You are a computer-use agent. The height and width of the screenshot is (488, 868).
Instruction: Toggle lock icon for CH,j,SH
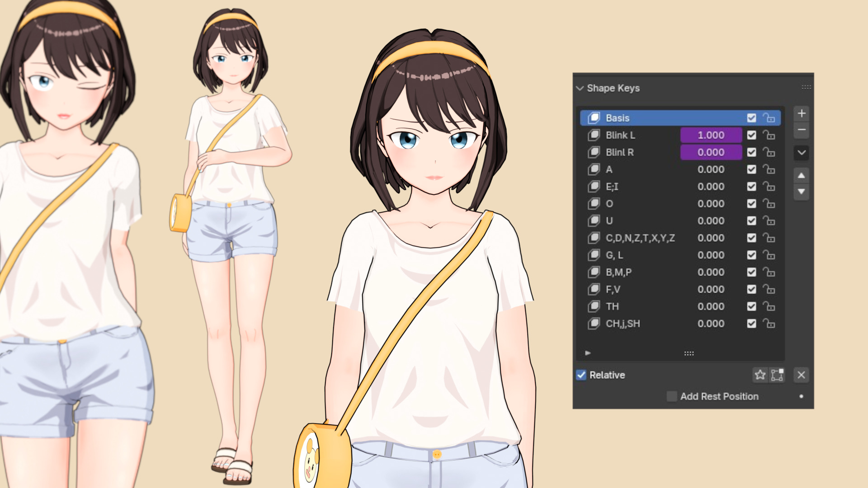click(769, 324)
